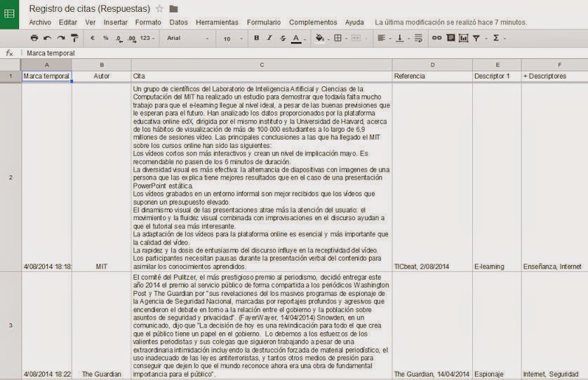The height and width of the screenshot is (380, 588).
Task: Open the Formato menu
Action: 148,22
